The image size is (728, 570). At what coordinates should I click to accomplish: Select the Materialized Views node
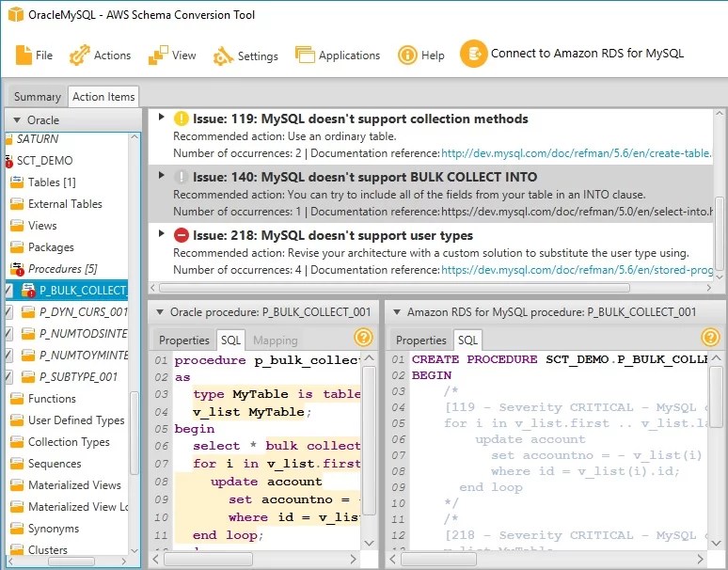click(x=74, y=485)
